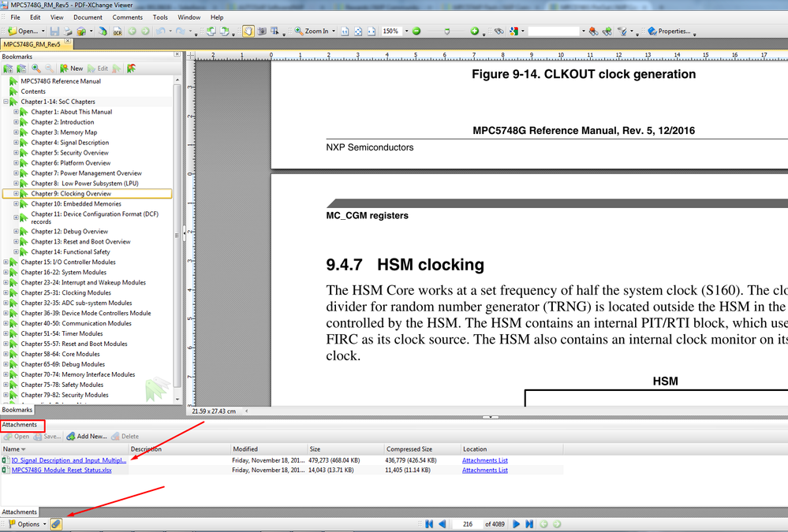Click Add New... attachment button
This screenshot has width=788, height=532.
point(87,436)
